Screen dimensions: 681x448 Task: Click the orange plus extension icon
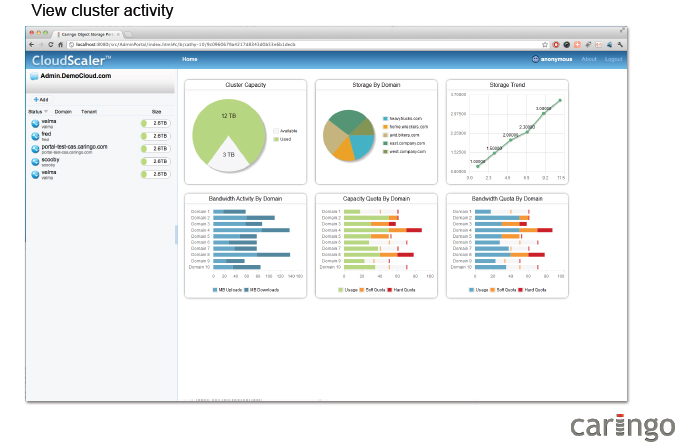pyautogui.click(x=577, y=44)
